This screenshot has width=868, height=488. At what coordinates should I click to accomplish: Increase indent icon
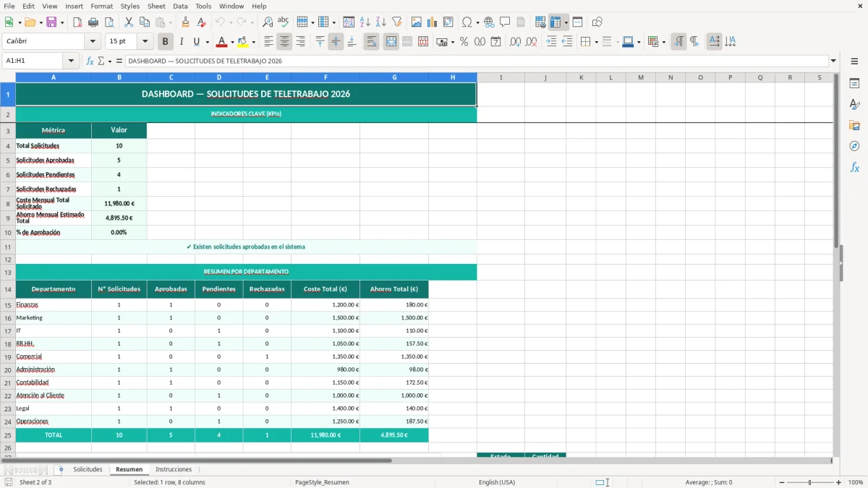pos(551,42)
